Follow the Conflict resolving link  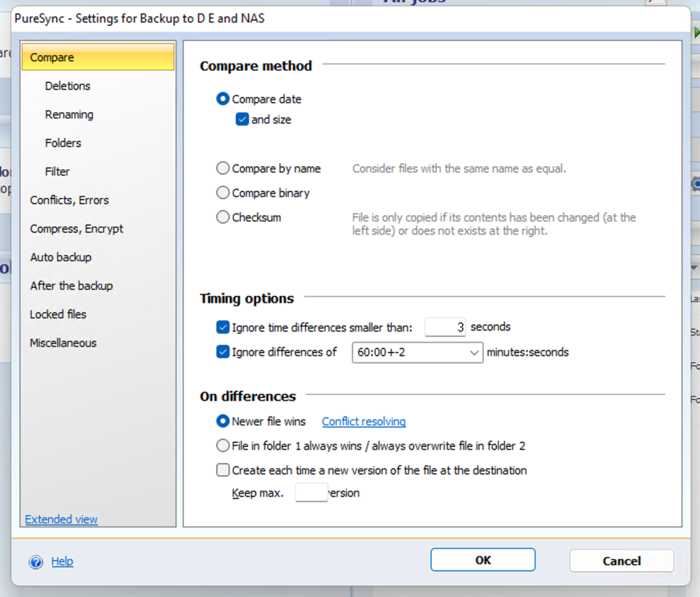pos(363,421)
